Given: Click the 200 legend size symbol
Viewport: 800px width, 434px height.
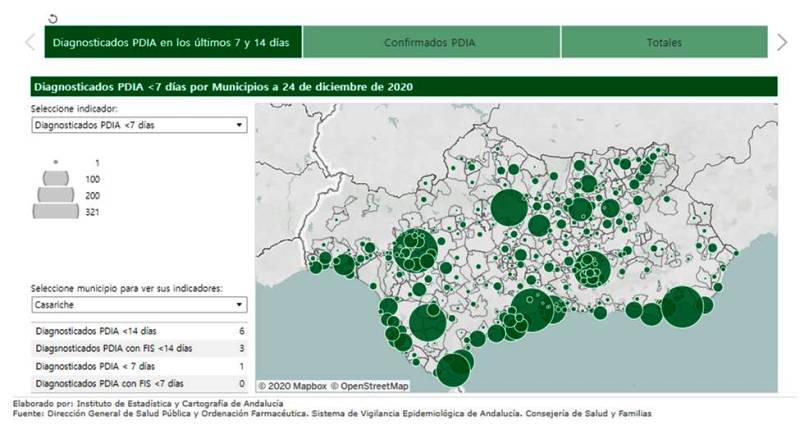Looking at the screenshot, I should 56,195.
